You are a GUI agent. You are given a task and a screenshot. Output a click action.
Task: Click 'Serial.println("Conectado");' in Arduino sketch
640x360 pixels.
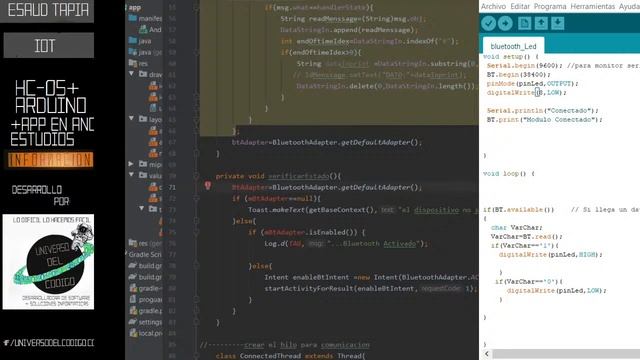click(x=542, y=110)
